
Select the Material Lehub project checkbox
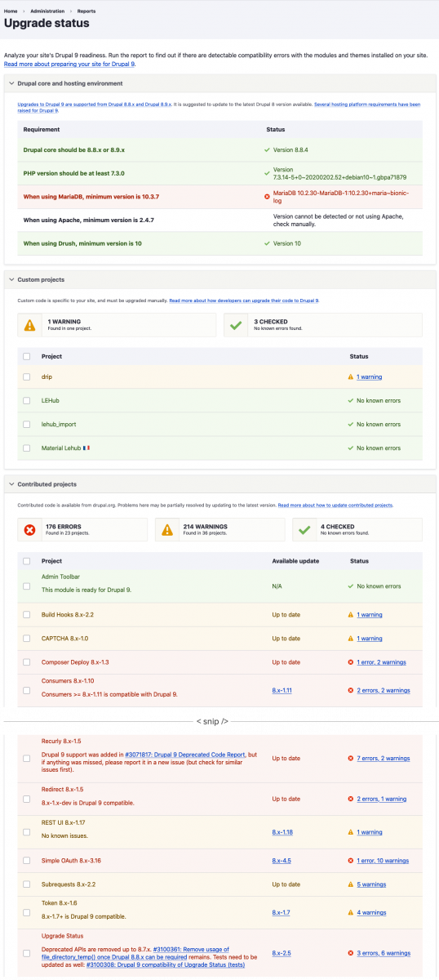pyautogui.click(x=26, y=448)
